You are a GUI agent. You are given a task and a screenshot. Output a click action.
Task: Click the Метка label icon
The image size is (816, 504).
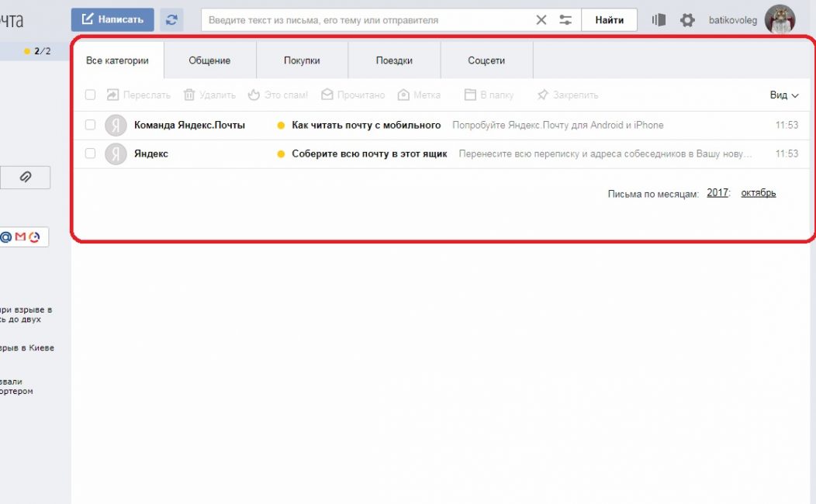click(x=403, y=95)
